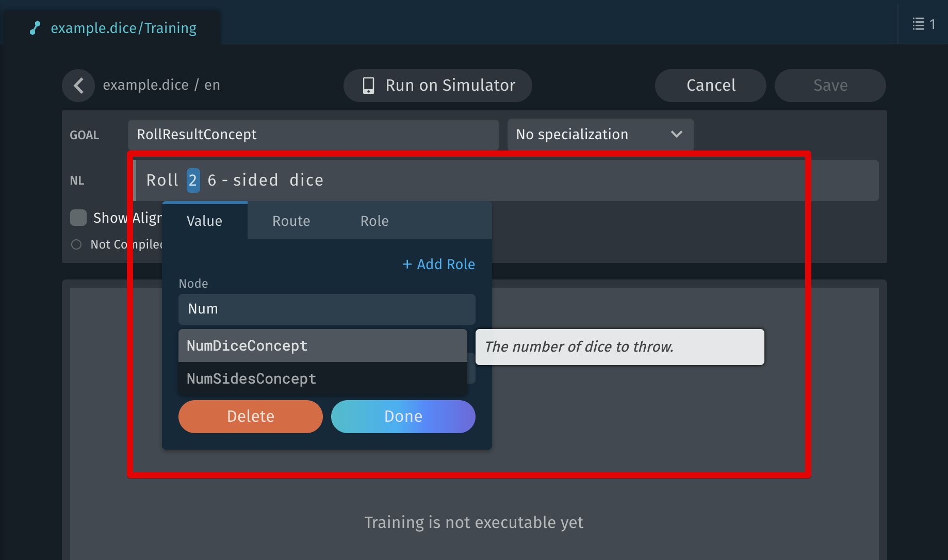The height and width of the screenshot is (560, 948).
Task: Edit the GOAL field RollResultConcept
Action: tap(314, 135)
